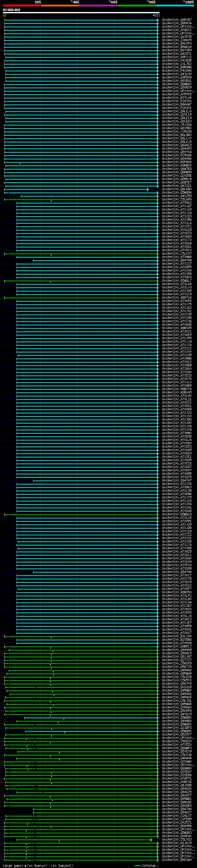Screen dimensions: 197x868
Task: Open hit UniRef100_C0HGV5
Action: click(177, 40)
